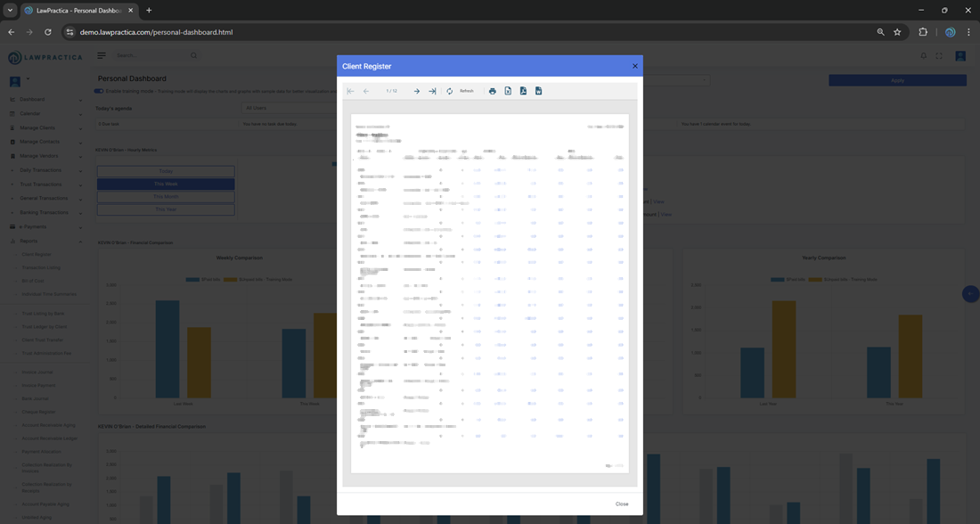
Task: Go to next report page
Action: tap(417, 91)
